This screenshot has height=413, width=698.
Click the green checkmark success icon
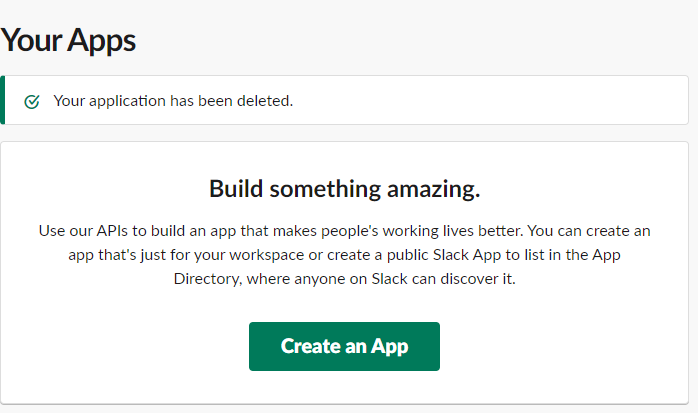[x=32, y=101]
